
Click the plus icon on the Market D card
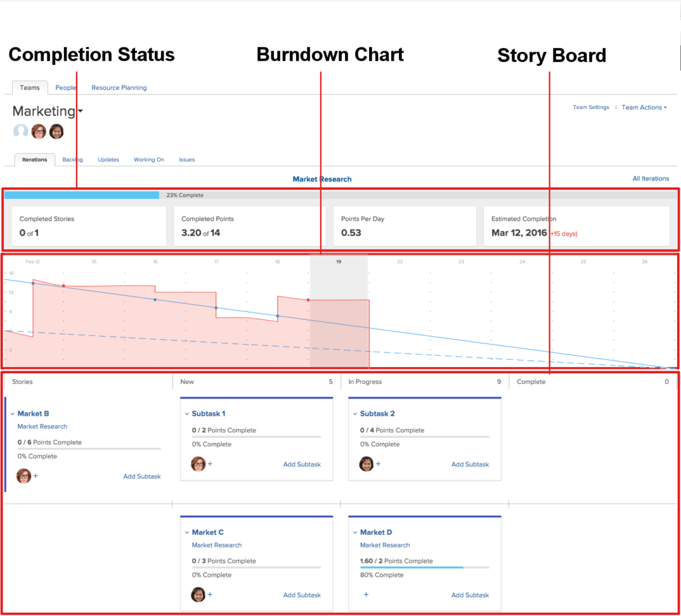(x=365, y=595)
